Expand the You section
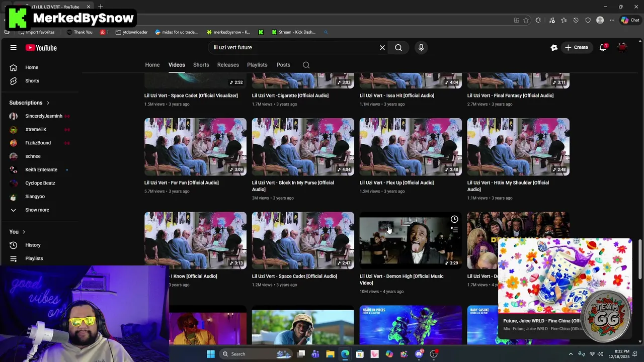Viewport: 644px width, 362px height. (x=18, y=232)
